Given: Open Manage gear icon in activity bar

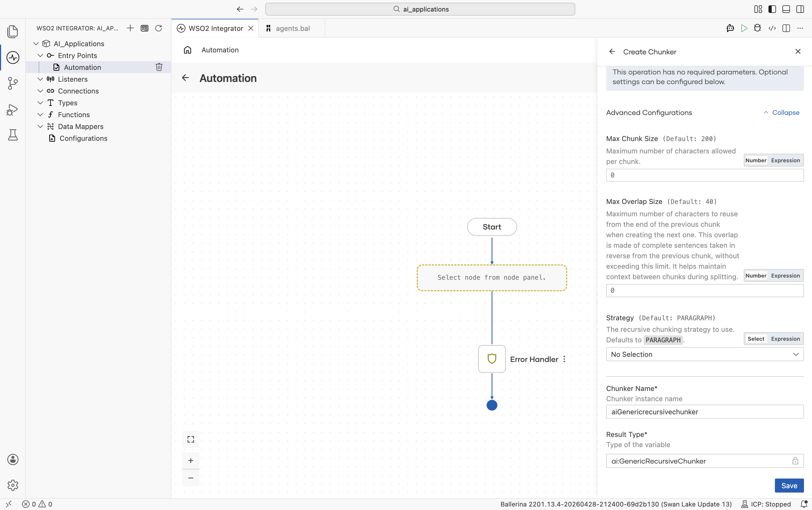Looking at the screenshot, I should (12, 485).
